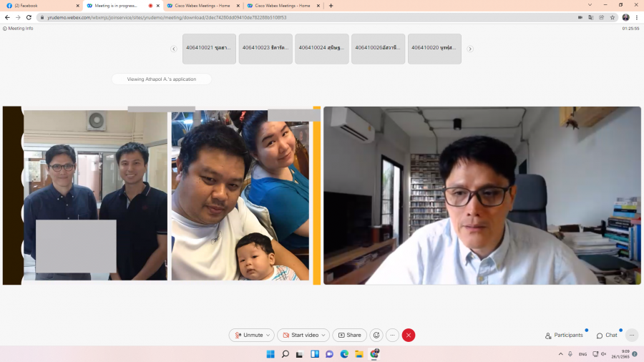Open the more options ellipsis next to reactions
This screenshot has height=362, width=644.
pyautogui.click(x=392, y=335)
